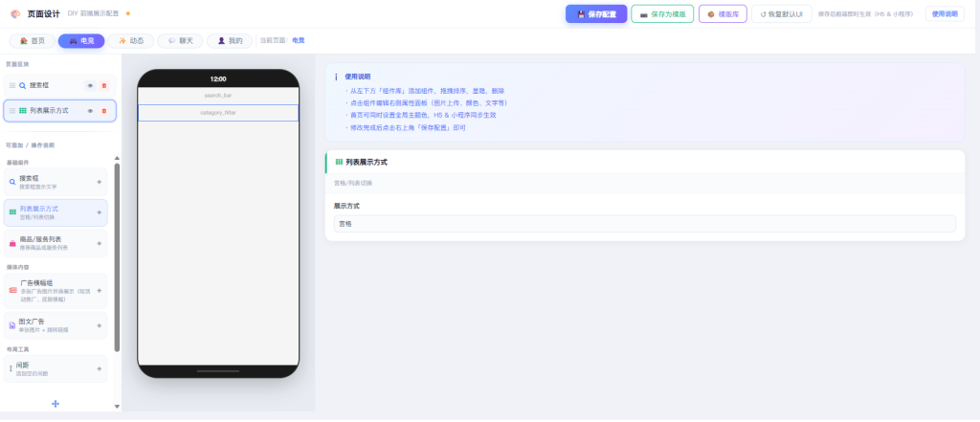Delete the 搜索框 block with trash icon
Viewport: 980px width, 422px height.
pyautogui.click(x=103, y=86)
